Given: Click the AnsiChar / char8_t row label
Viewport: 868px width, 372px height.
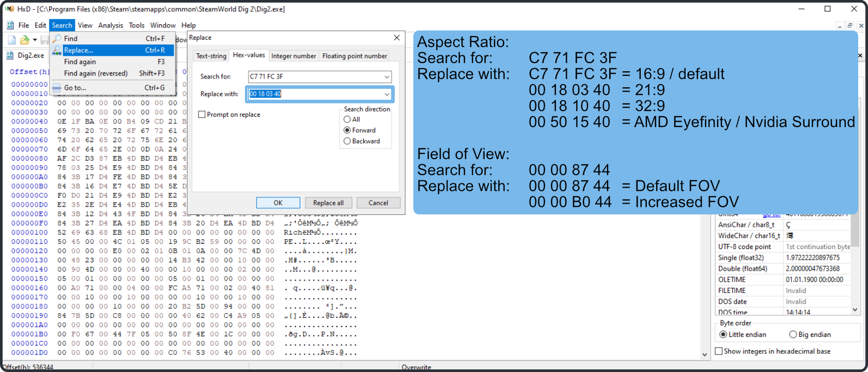Looking at the screenshot, I should 746,225.
